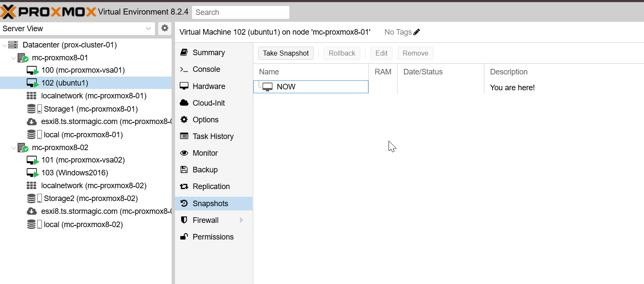Click the VM 101 running monitor icon
Screen dimensions: 644x284
33,160
